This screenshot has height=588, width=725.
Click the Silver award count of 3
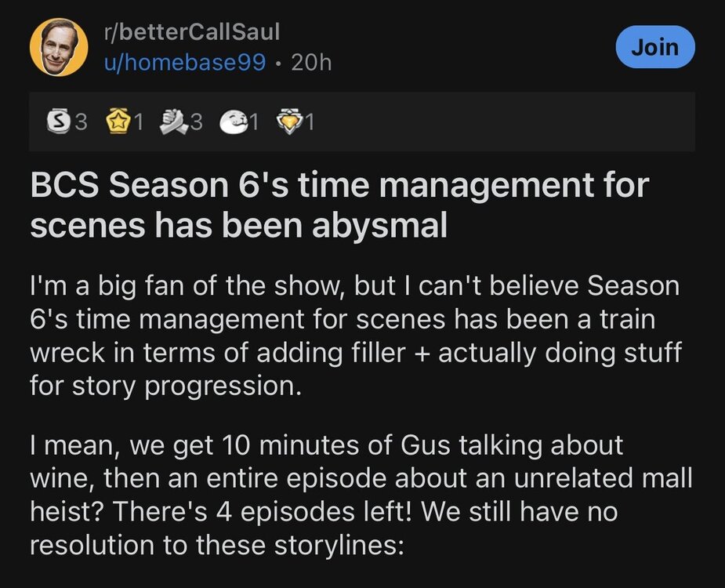point(80,122)
